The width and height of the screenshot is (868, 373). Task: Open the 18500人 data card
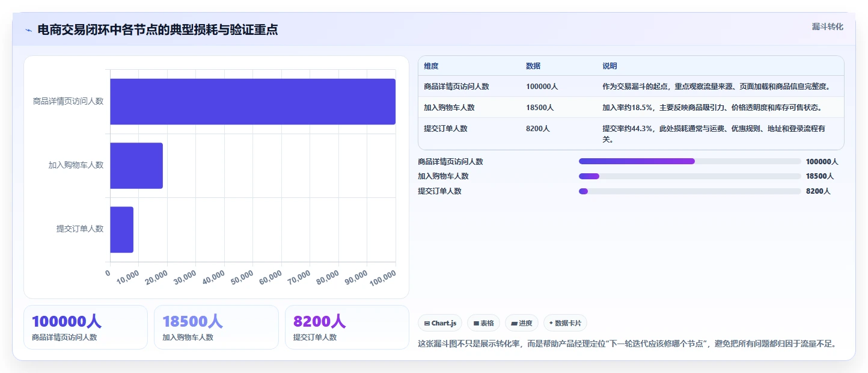tap(216, 327)
